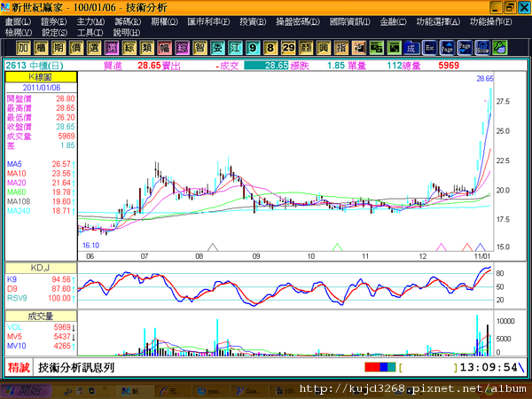This screenshot has height=399, width=532.
Task: Open the 檢視(V) menu
Action: 19,33
